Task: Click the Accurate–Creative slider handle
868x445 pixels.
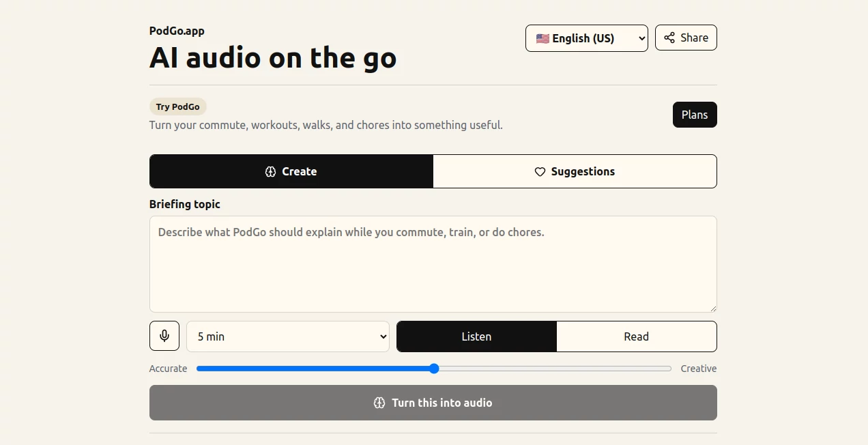Action: 434,369
